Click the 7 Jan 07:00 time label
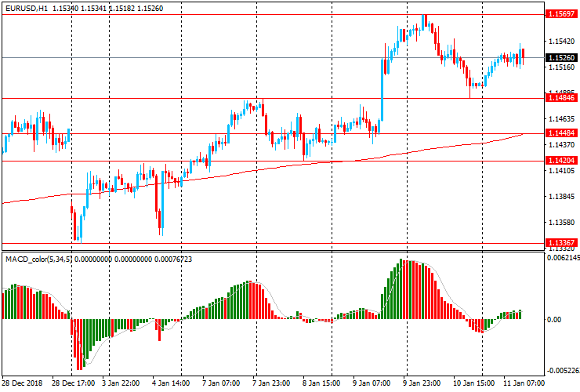 click(x=220, y=383)
